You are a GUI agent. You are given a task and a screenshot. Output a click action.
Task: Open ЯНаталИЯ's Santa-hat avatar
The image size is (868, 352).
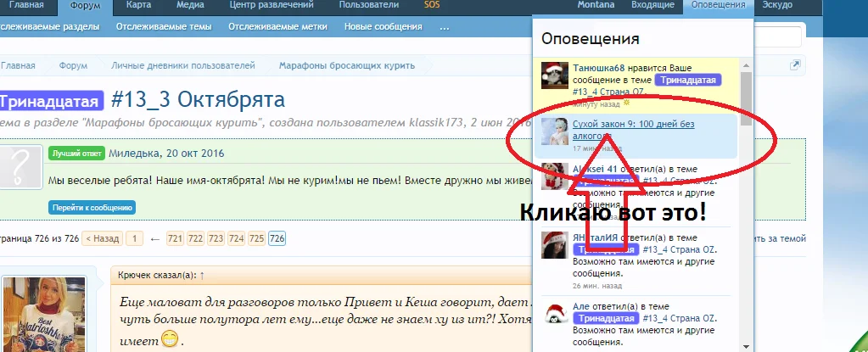coord(555,244)
